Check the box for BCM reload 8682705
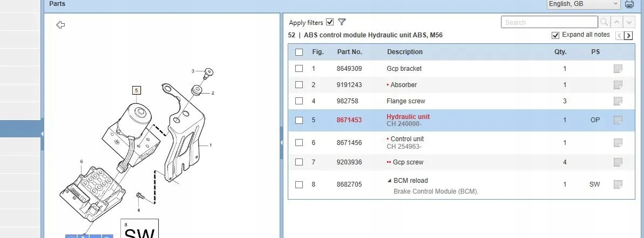644x238 pixels. tap(299, 184)
